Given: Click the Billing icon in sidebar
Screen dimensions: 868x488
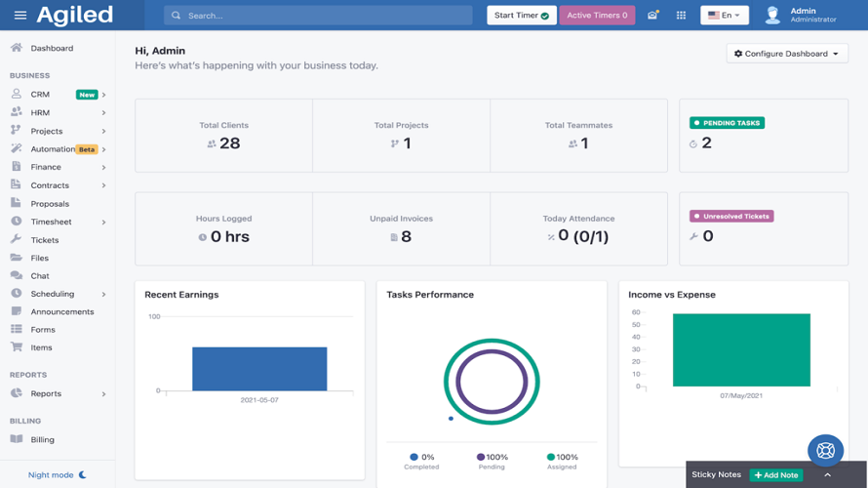Looking at the screenshot, I should [16, 439].
